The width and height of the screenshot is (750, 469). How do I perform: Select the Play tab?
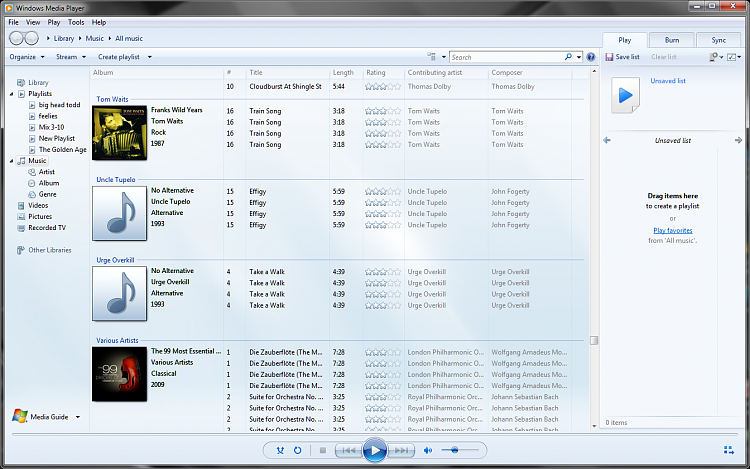coord(625,40)
